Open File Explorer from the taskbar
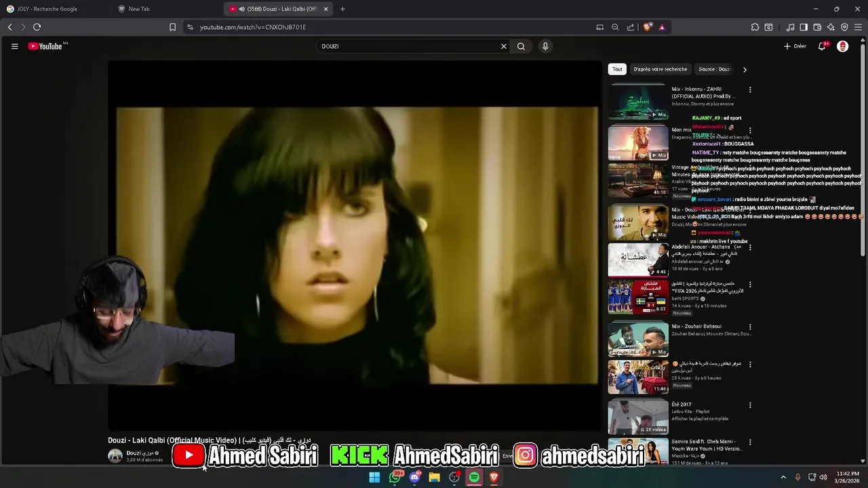Image resolution: width=868 pixels, height=488 pixels. 435,477
